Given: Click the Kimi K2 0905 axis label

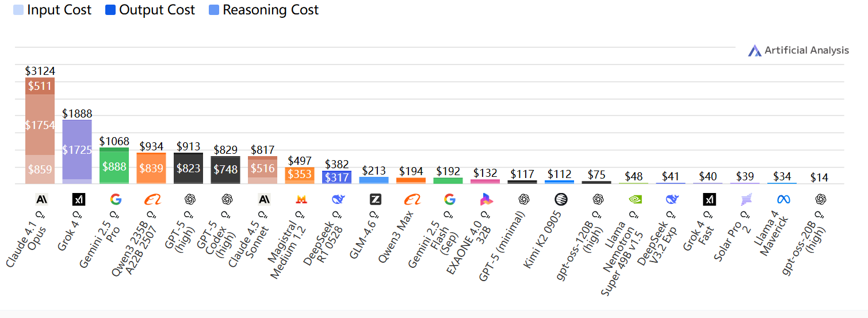Looking at the screenshot, I should coord(544,239).
